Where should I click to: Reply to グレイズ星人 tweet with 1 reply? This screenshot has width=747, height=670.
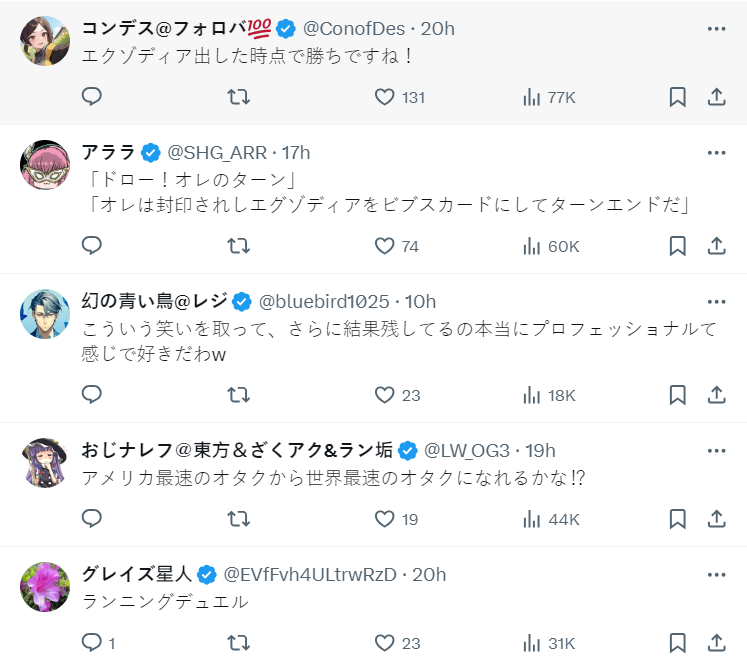pyautogui.click(x=92, y=643)
